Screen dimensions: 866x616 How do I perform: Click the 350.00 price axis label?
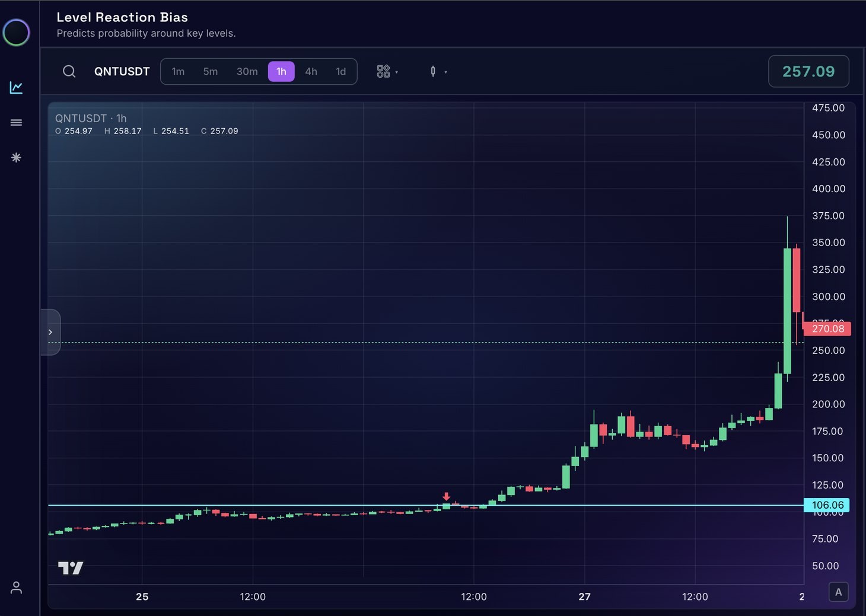pos(828,242)
